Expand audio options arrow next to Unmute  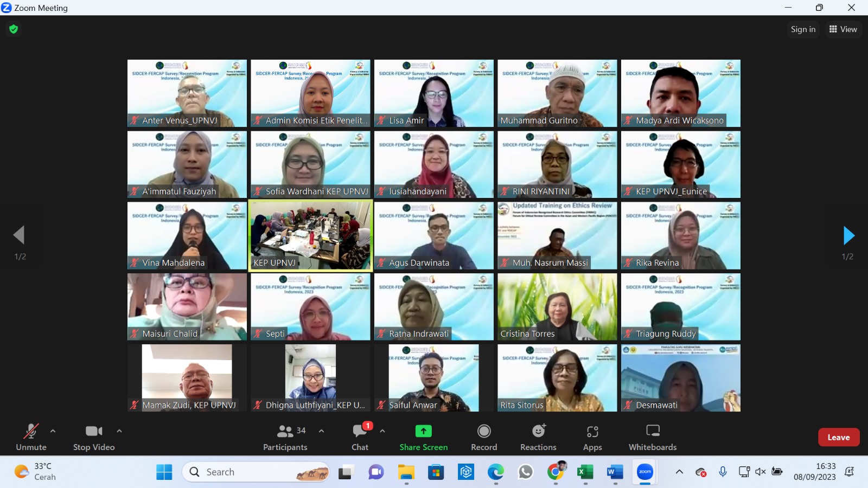(x=53, y=431)
